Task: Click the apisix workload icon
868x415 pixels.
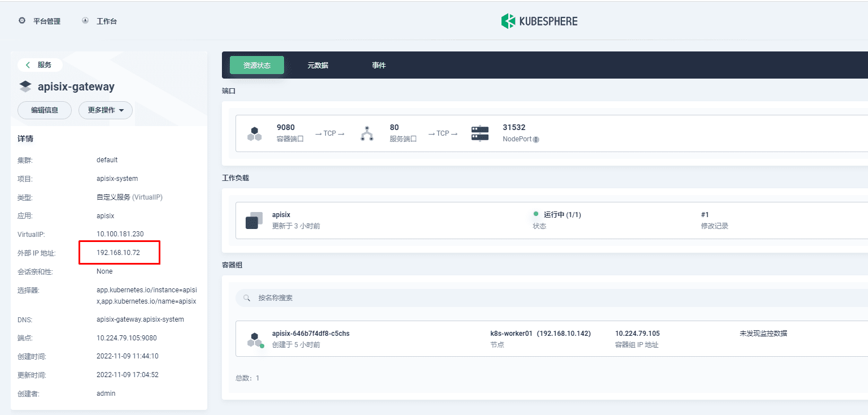Action: tap(254, 221)
